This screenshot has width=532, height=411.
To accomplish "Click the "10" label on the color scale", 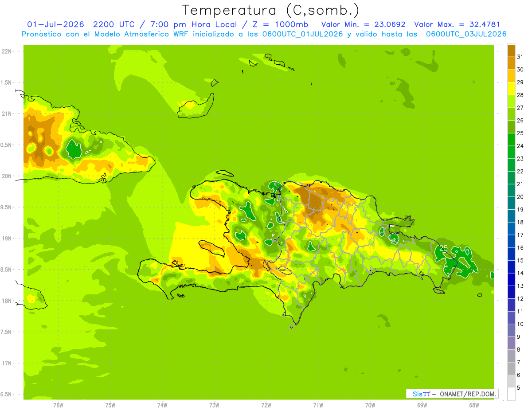I will [520, 324].
